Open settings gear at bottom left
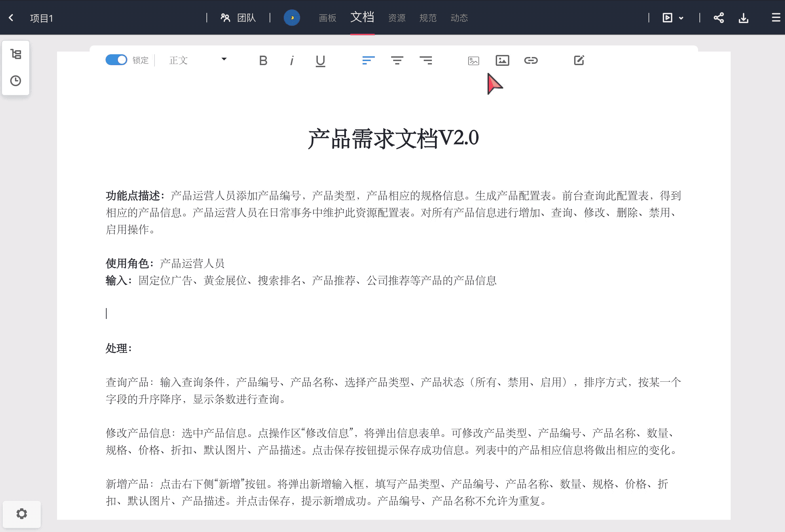 [21, 514]
